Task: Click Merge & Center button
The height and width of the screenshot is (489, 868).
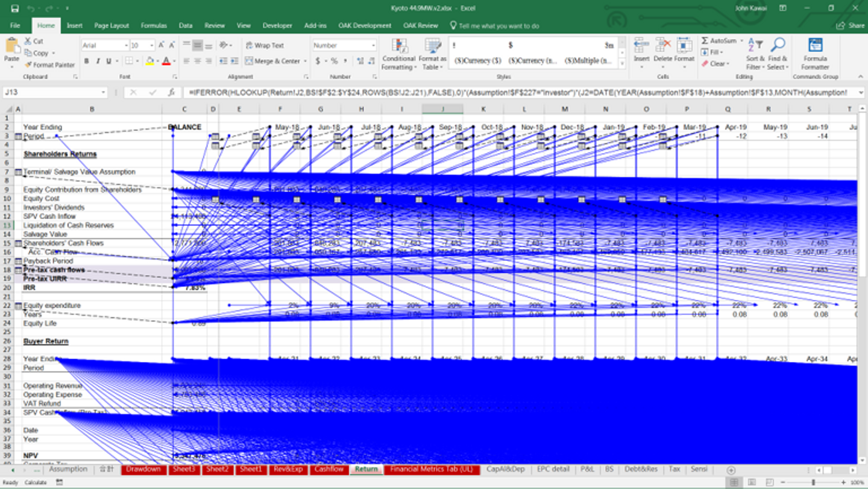Action: (x=272, y=61)
